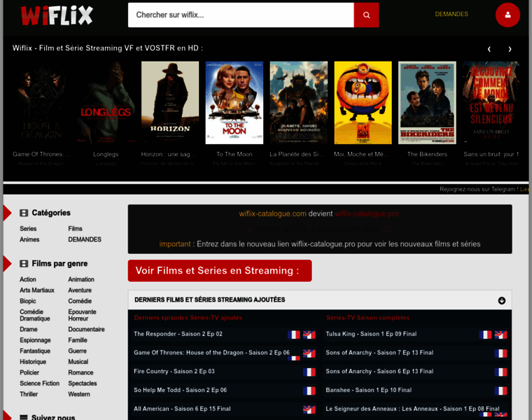The image size is (532, 420).
Task: Open the Game Of Thrones House of Dragon poster
Action: tap(41, 103)
